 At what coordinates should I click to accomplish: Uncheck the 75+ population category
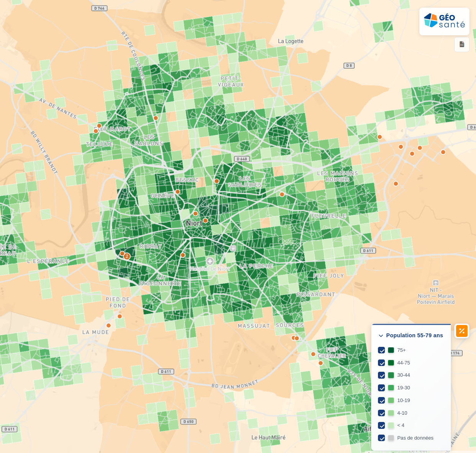(381, 350)
